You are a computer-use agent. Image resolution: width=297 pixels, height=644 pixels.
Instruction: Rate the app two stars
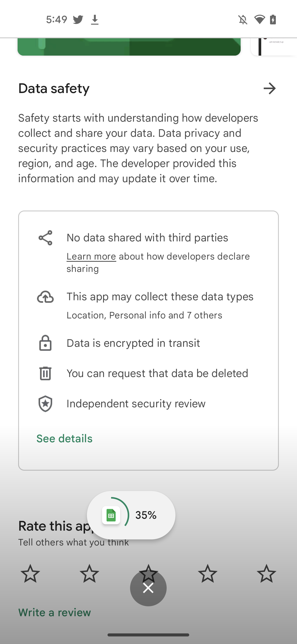(89, 574)
